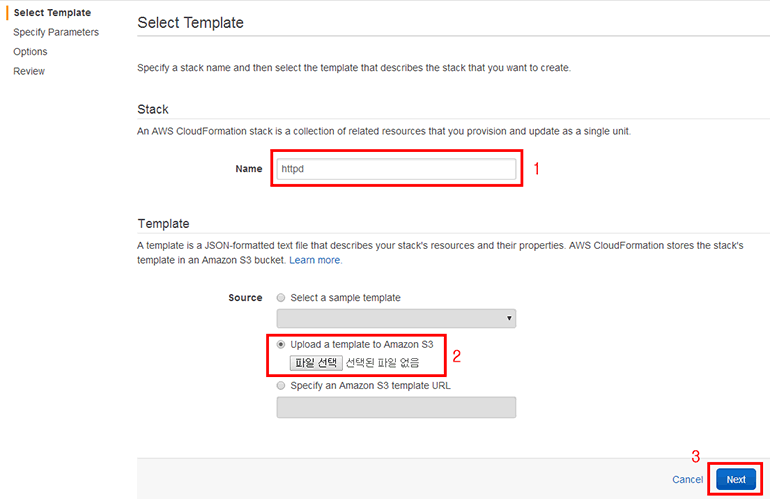
Task: Select the Upload a template to Amazon S3 radio
Action: pos(281,344)
